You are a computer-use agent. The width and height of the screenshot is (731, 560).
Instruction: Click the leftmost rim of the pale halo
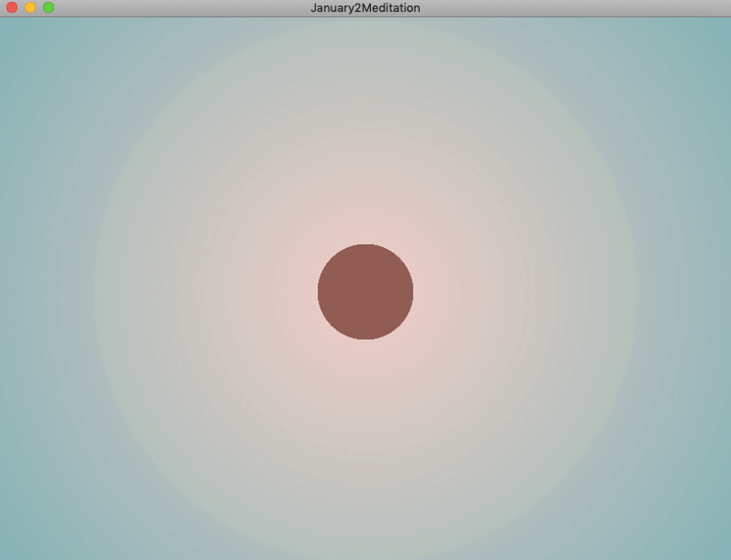coord(95,291)
